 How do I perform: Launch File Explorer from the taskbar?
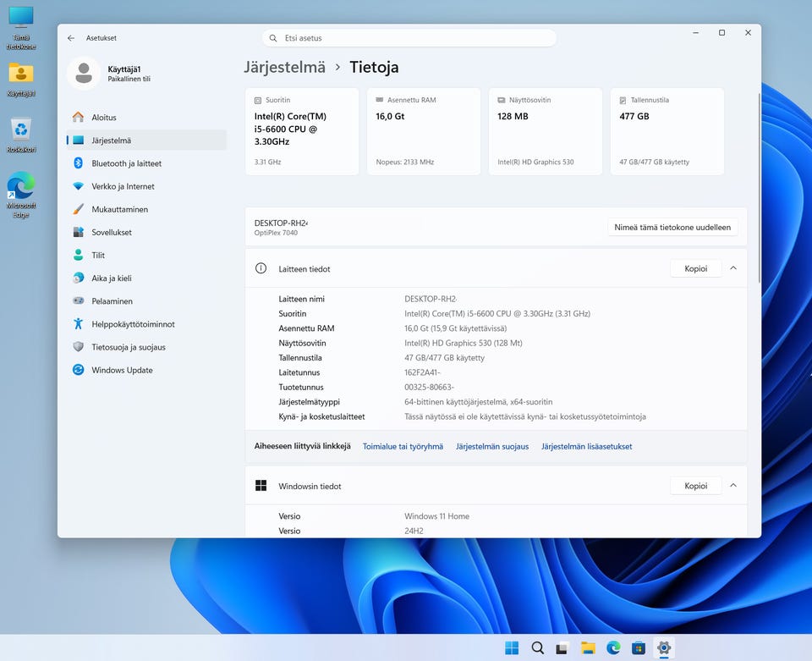(x=588, y=647)
